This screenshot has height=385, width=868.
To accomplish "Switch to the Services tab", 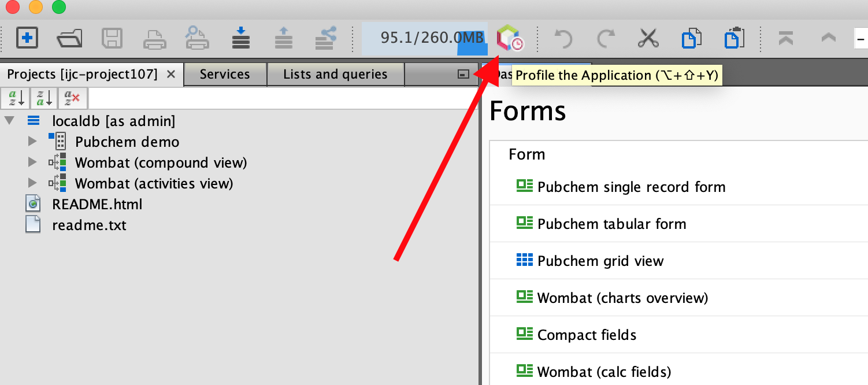I will 225,74.
